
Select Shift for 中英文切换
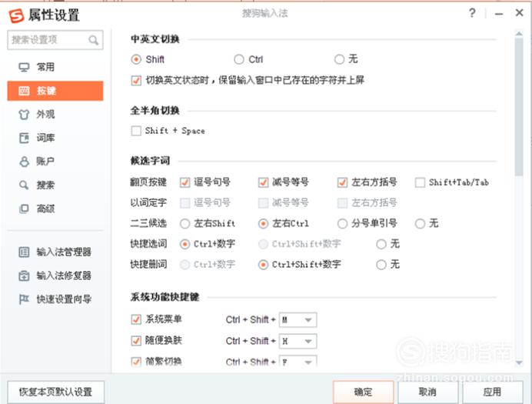pos(136,59)
